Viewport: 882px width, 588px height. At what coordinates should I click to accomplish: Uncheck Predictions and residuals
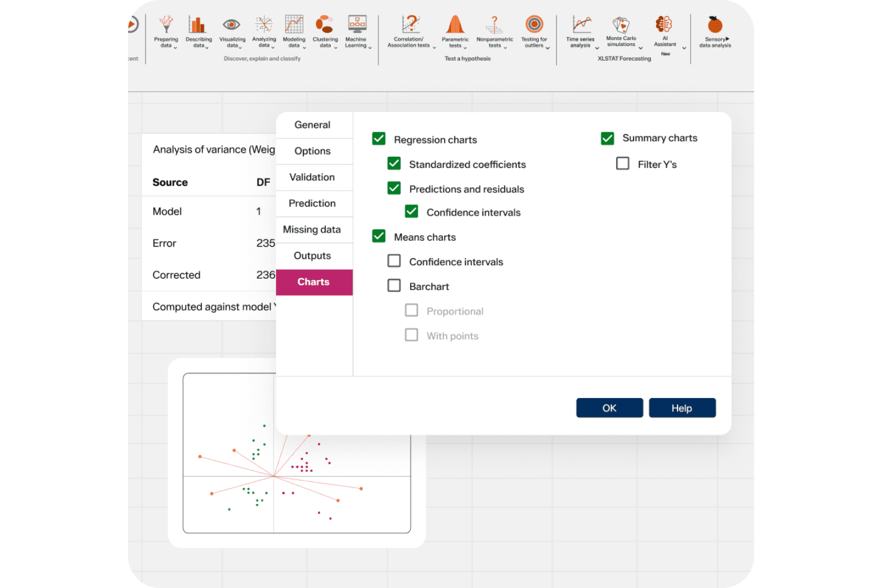click(394, 188)
